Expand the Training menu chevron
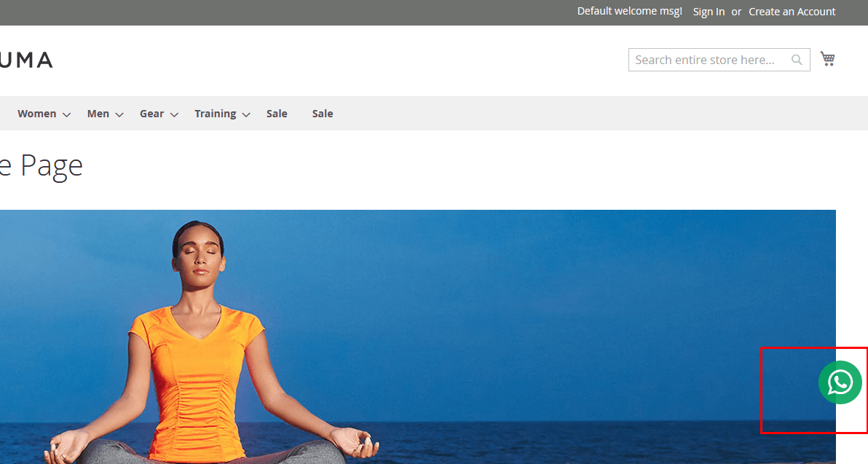Image resolution: width=868 pixels, height=464 pixels. pos(246,114)
